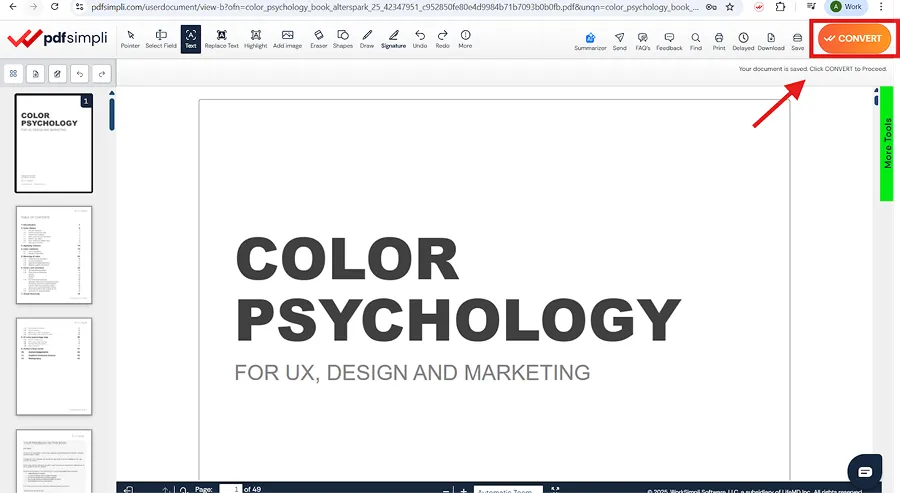Image resolution: width=900 pixels, height=493 pixels.
Task: Open the Automatic Zoom dropdown
Action: tap(507, 490)
